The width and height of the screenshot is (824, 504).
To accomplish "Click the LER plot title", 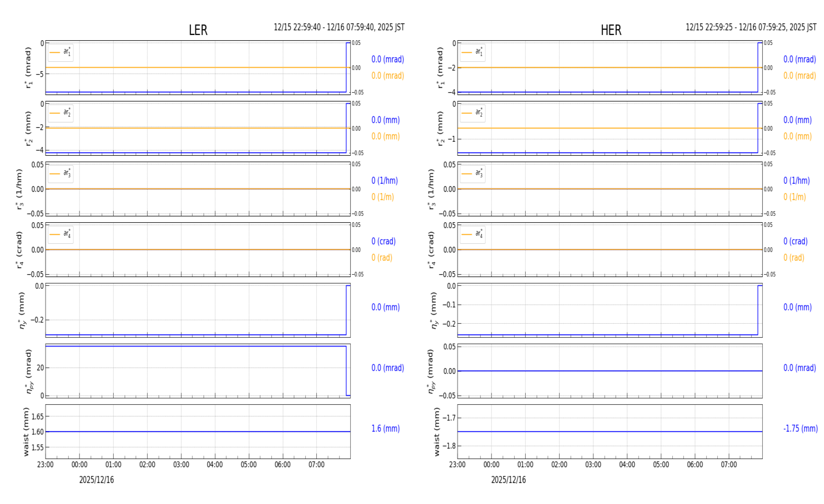I will click(x=198, y=30).
